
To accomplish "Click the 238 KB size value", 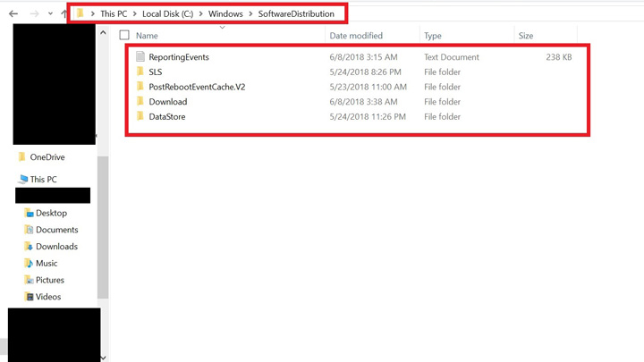I will pyautogui.click(x=558, y=57).
